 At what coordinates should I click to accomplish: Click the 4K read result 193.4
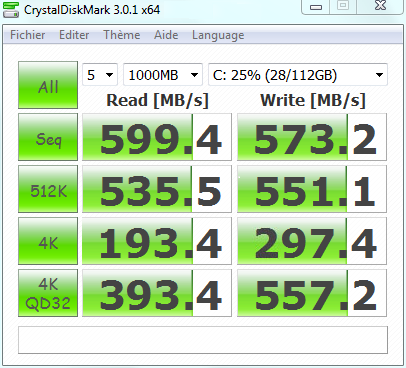click(157, 241)
